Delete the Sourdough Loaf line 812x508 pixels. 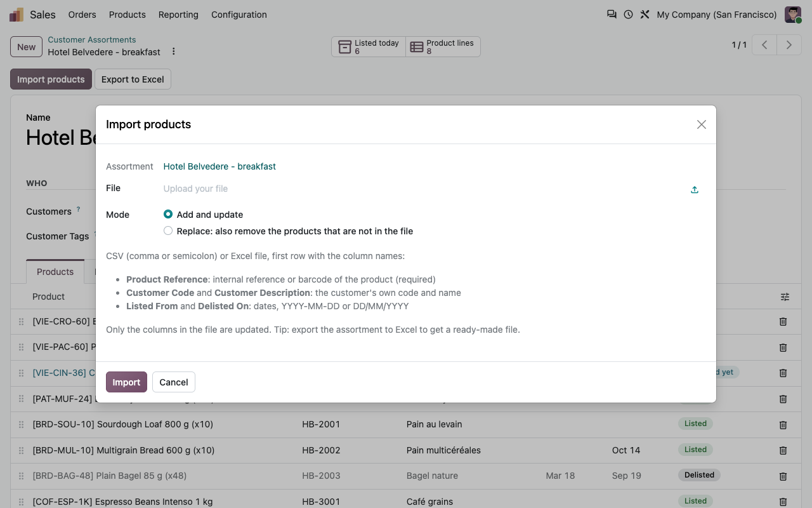(x=783, y=425)
